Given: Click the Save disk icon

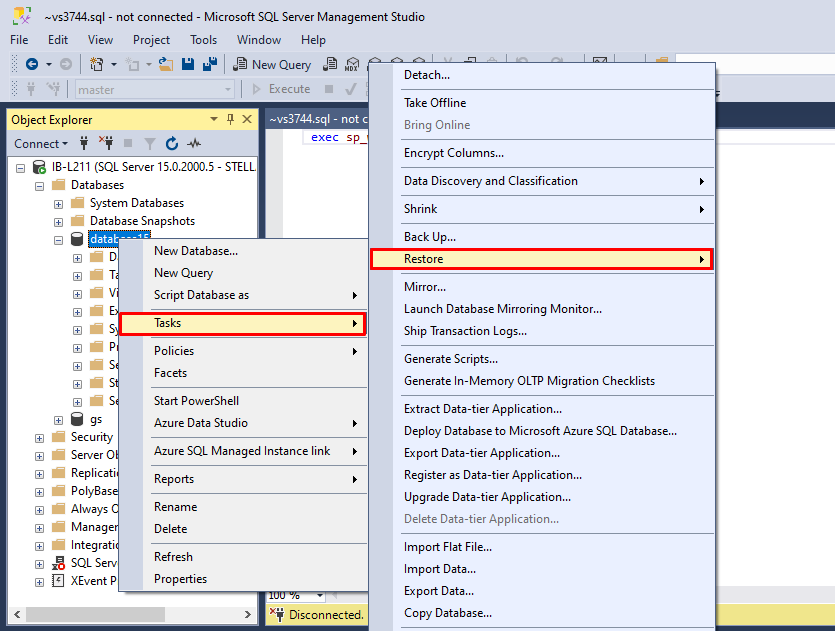Looking at the screenshot, I should [x=187, y=64].
